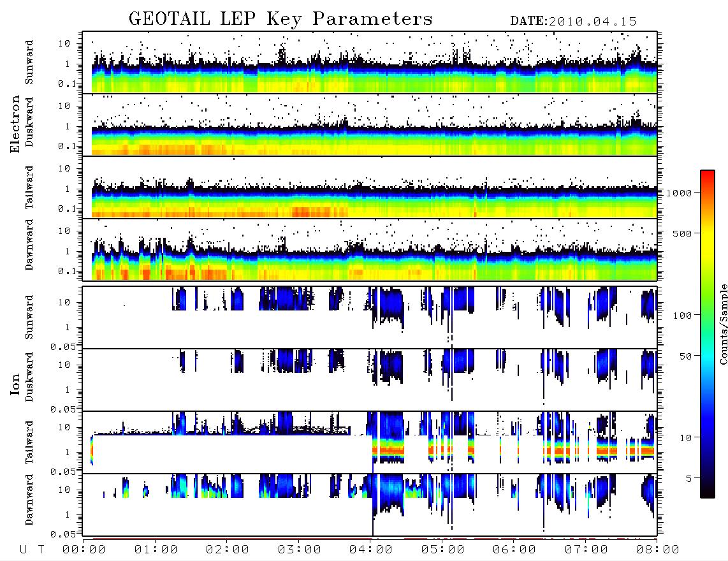728x561 pixels.
Task: Click the Electron 'Dawnward' panel label
Action: pos(29,245)
